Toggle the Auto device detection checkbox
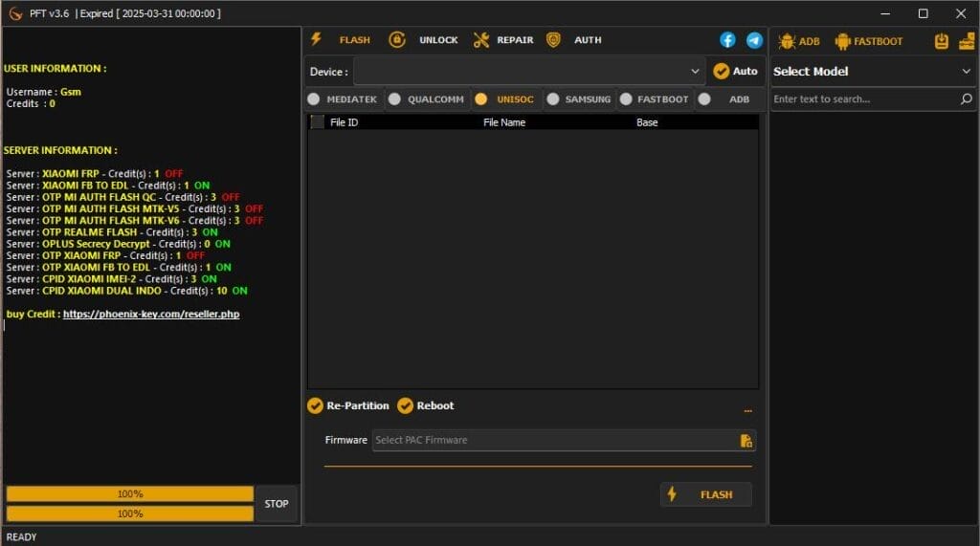Viewport: 980px width, 546px height. pos(735,71)
